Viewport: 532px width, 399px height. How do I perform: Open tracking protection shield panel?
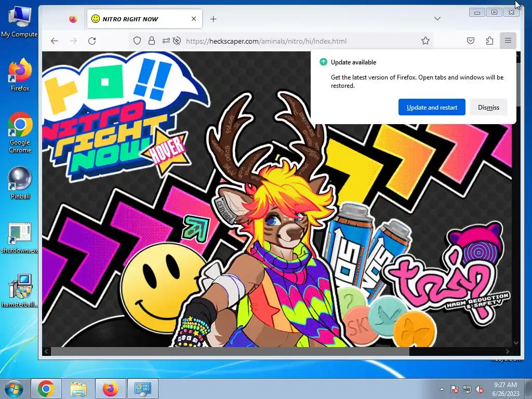point(137,41)
